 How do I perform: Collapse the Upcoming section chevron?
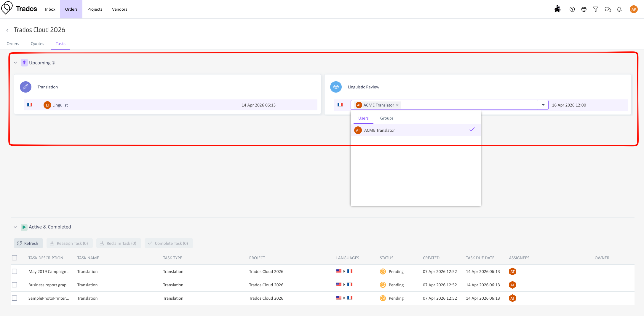15,63
